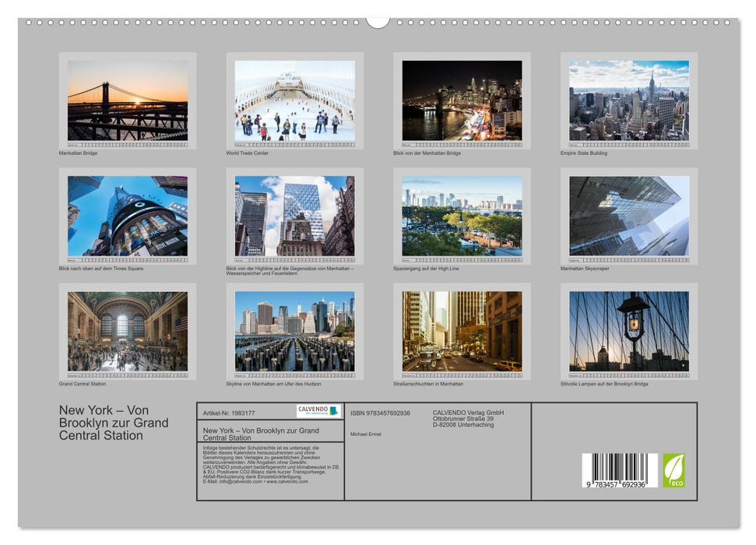The width and height of the screenshot is (756, 545).
Task: Click the title New York – Von Brooklyn zur Grand Central Station
Action: point(261,431)
